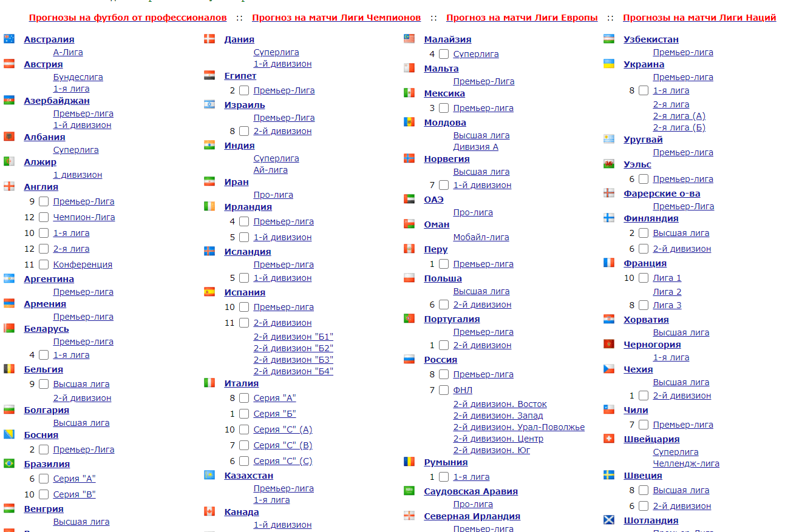Open the Фарерские о-ва country link
This screenshot has width=802, height=532.
tap(662, 194)
